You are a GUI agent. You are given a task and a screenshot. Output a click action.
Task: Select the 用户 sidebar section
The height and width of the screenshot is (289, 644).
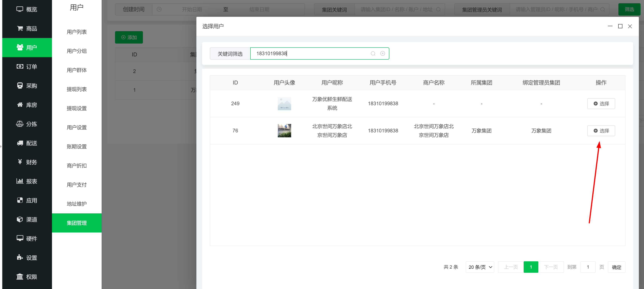click(x=27, y=48)
